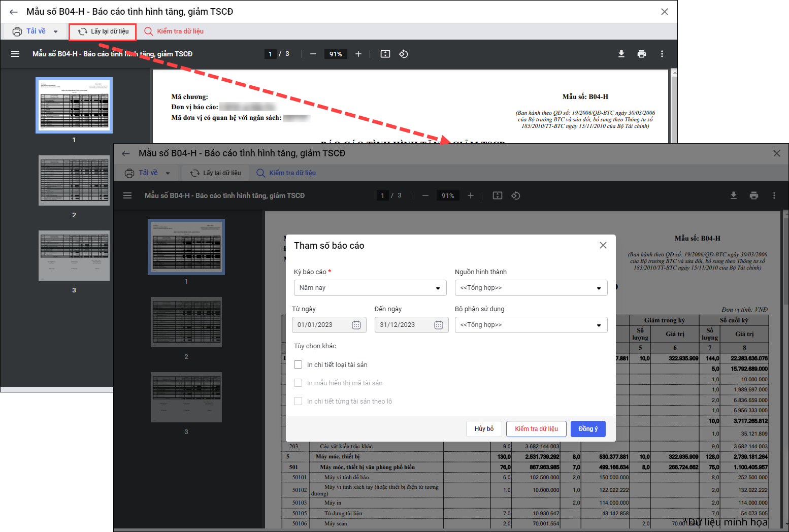The image size is (789, 532).
Task: Open Tải về dropdown arrow in rear window
Action: pos(56,31)
